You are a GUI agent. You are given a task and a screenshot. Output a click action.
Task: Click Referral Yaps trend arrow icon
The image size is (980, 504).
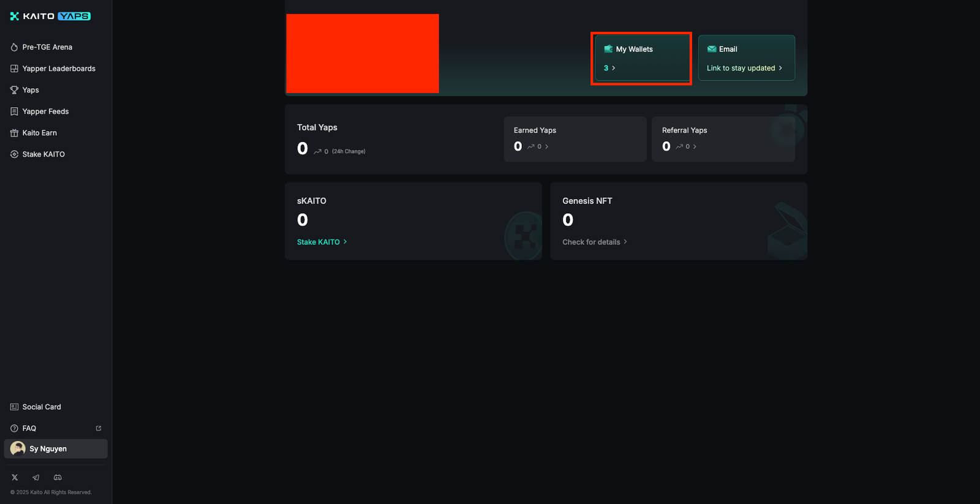[x=679, y=146]
